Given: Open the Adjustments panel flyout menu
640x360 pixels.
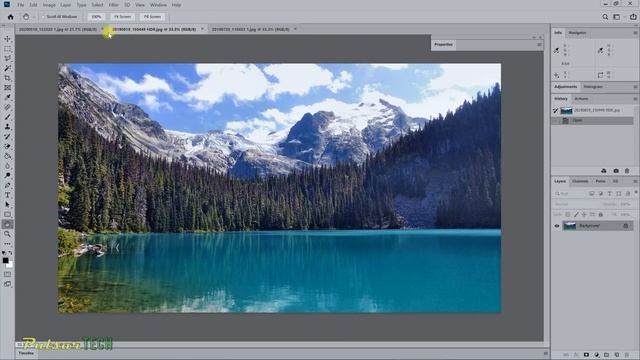Looking at the screenshot, I should pyautogui.click(x=635, y=87).
